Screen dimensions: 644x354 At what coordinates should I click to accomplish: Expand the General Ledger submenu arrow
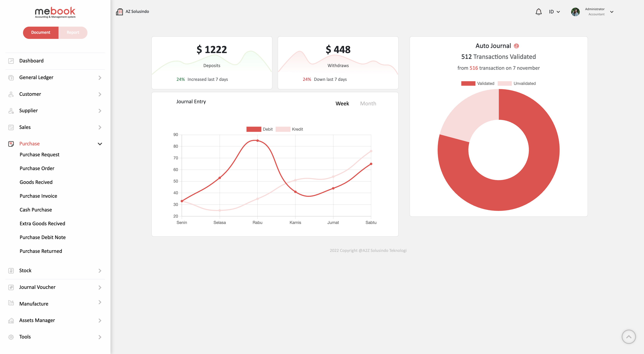[x=100, y=78]
